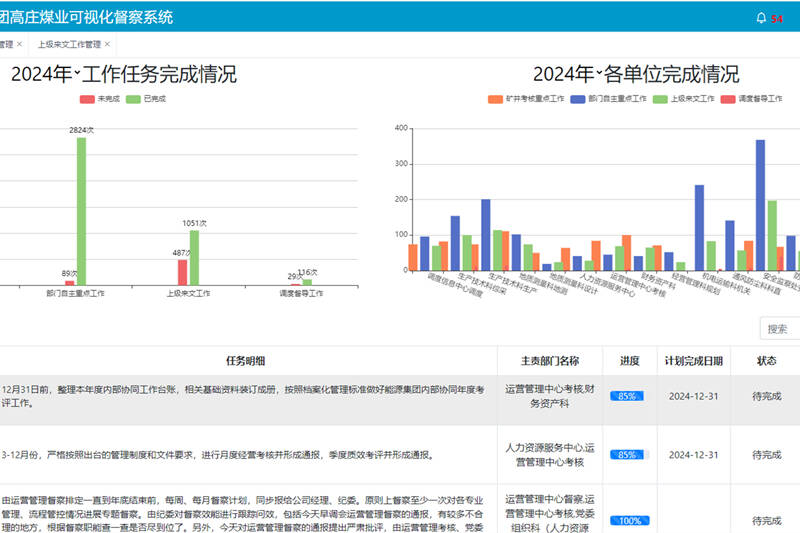Sort by the 状态 column header
Screen dimensions: 800x533
(766, 361)
